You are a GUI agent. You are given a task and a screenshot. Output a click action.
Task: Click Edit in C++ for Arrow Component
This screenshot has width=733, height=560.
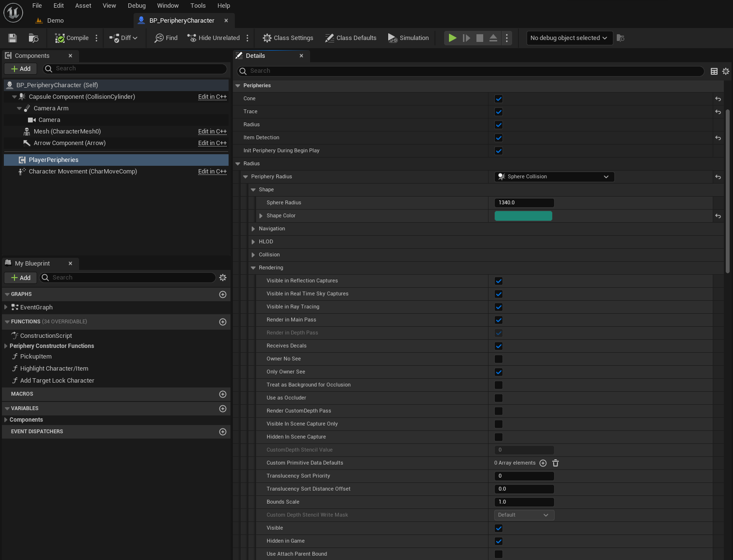[212, 143]
